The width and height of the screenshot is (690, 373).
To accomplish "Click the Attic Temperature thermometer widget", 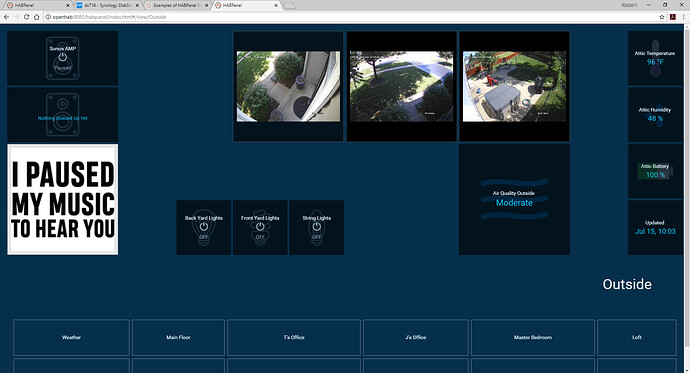I will 655,58.
